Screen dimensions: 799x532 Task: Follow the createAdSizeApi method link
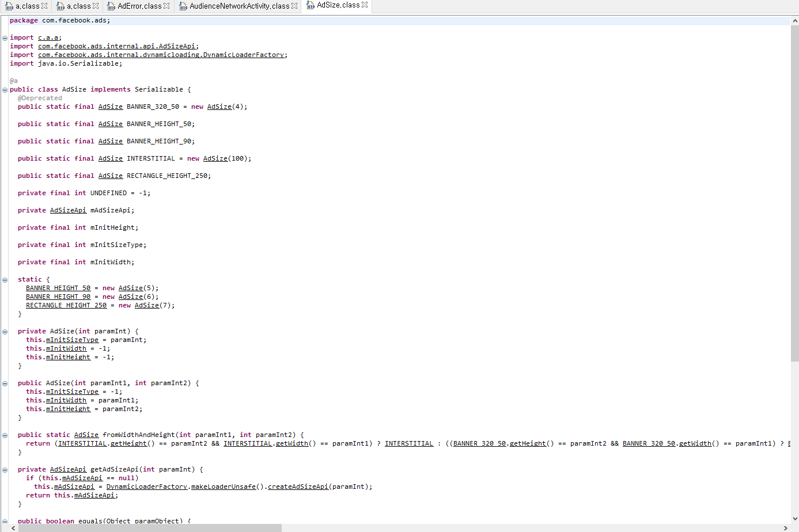click(x=298, y=487)
